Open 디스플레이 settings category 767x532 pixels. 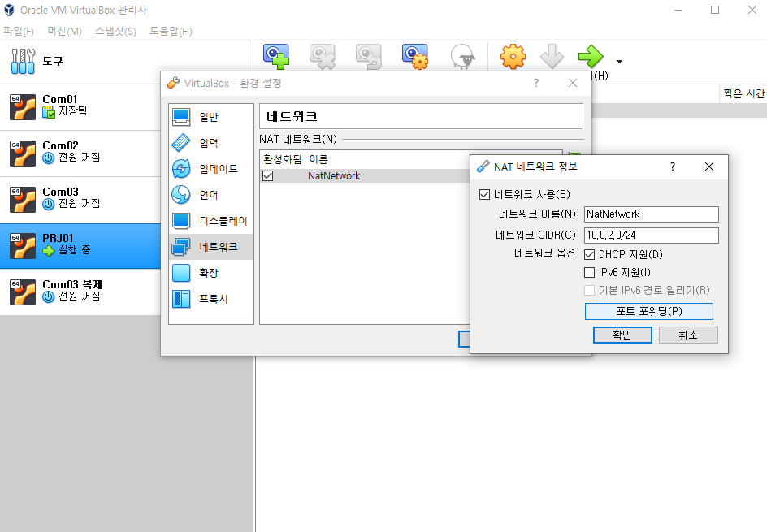(210, 221)
